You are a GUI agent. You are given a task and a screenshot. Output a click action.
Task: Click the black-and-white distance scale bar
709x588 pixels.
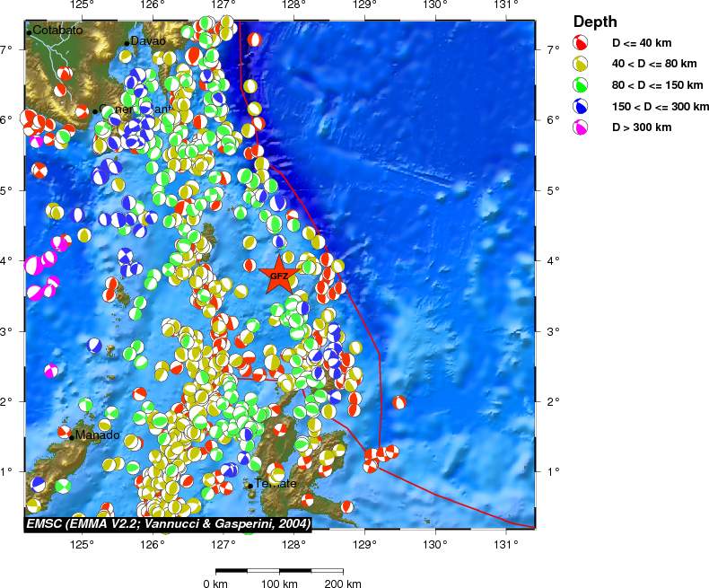coord(278,571)
